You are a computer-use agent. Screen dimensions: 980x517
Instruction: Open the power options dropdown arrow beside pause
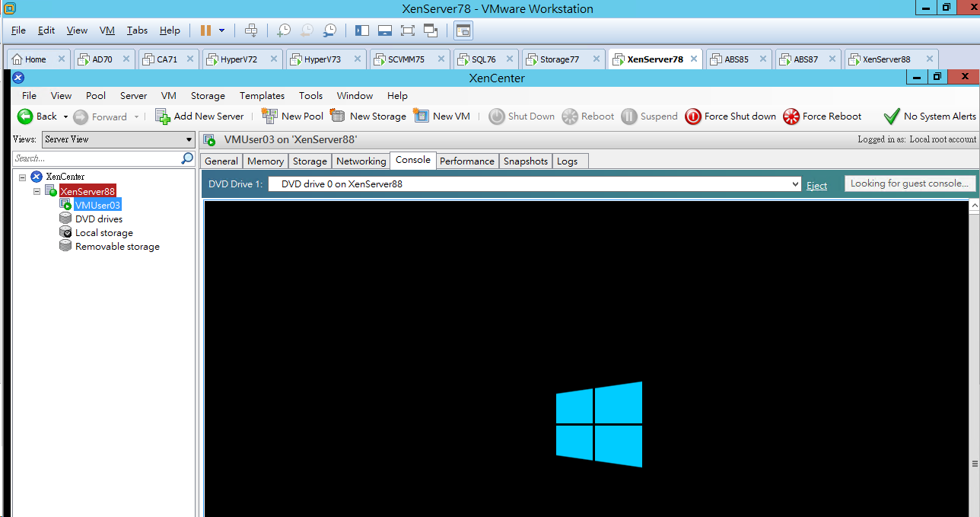click(x=221, y=30)
